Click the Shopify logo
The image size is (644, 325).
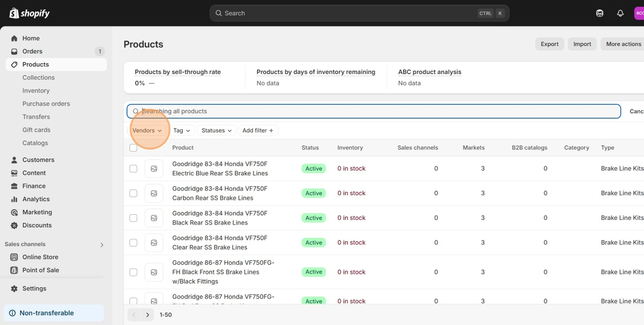(x=29, y=13)
